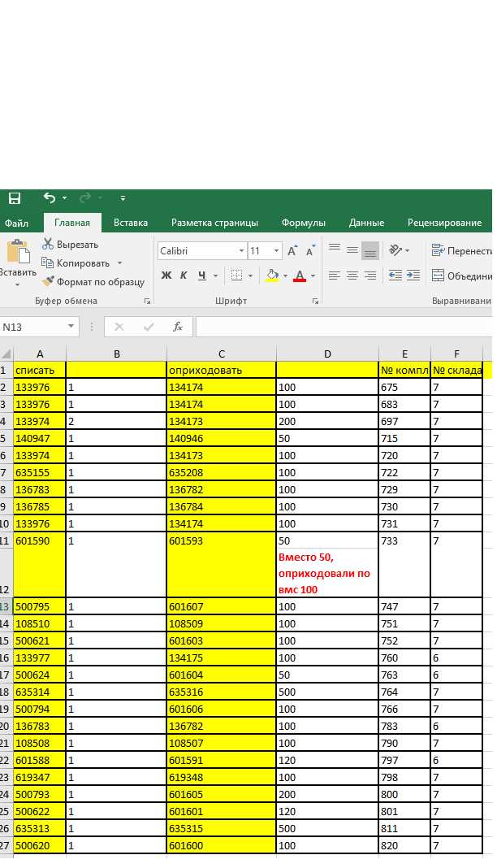The height and width of the screenshot is (868, 497).
Task: Open the Формулы tab
Action: click(x=303, y=223)
